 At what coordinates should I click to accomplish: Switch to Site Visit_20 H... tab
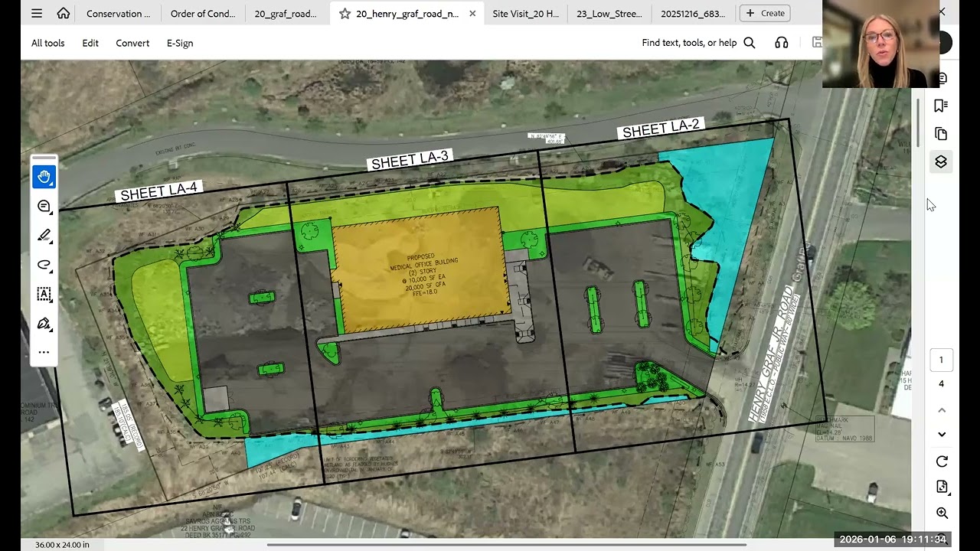(525, 13)
